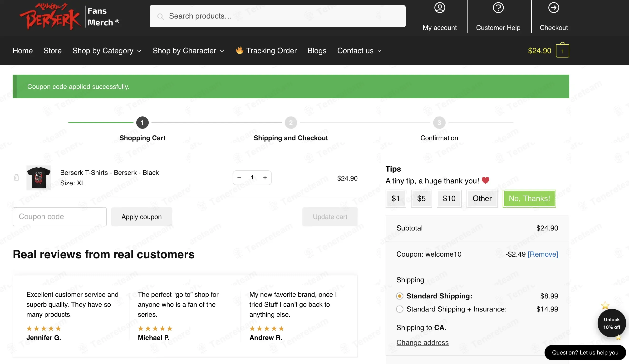
Task: Click Question? Let us help you chat button
Action: (x=585, y=352)
